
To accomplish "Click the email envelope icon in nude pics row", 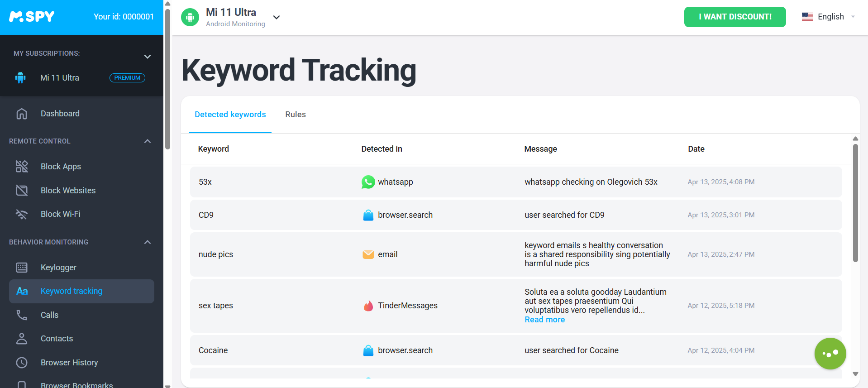I will [368, 254].
